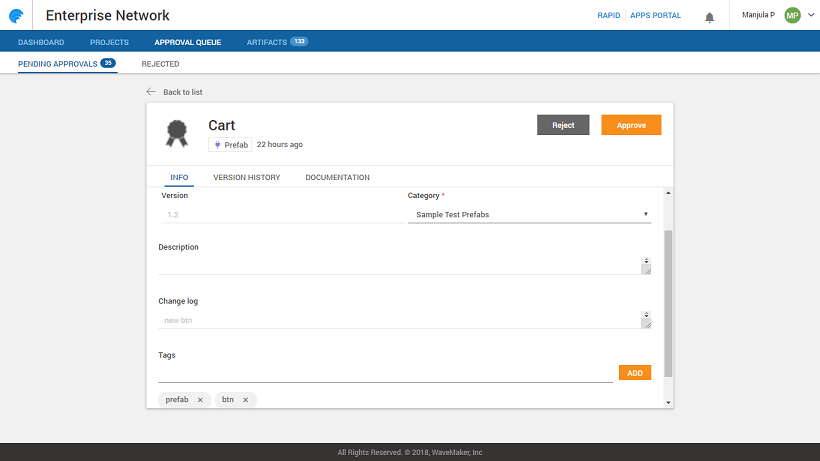Click the WaveMaker logo icon

[17, 16]
